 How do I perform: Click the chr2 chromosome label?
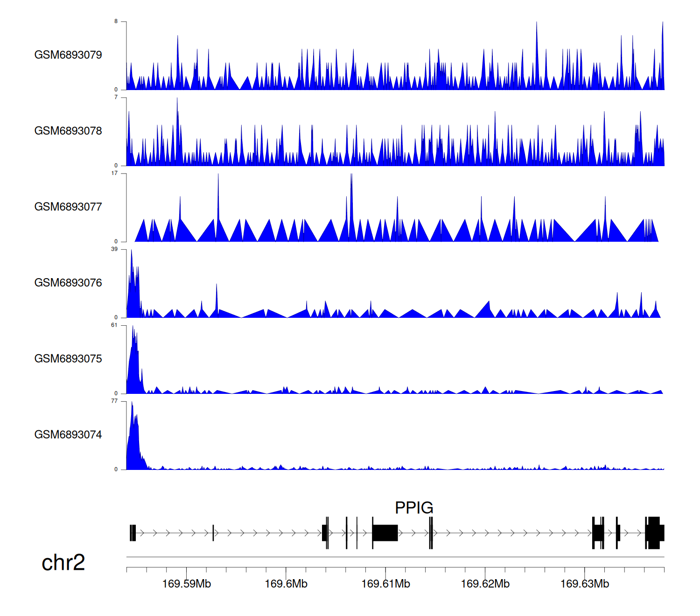tap(63, 562)
